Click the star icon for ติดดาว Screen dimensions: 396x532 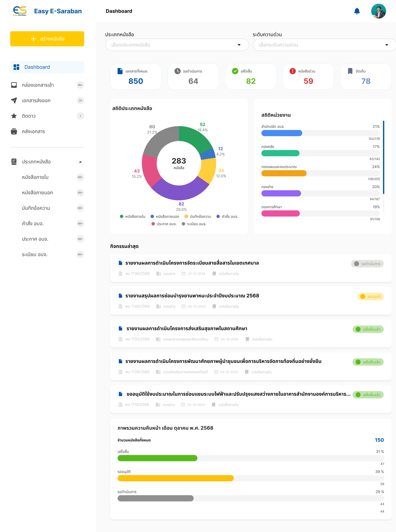(x=14, y=116)
